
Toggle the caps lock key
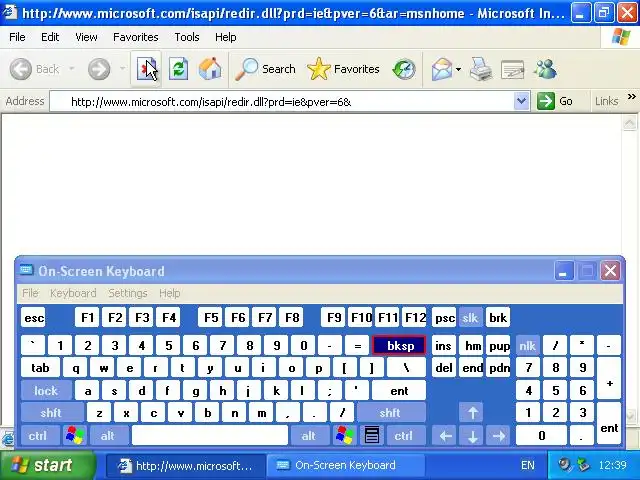pyautogui.click(x=46, y=391)
